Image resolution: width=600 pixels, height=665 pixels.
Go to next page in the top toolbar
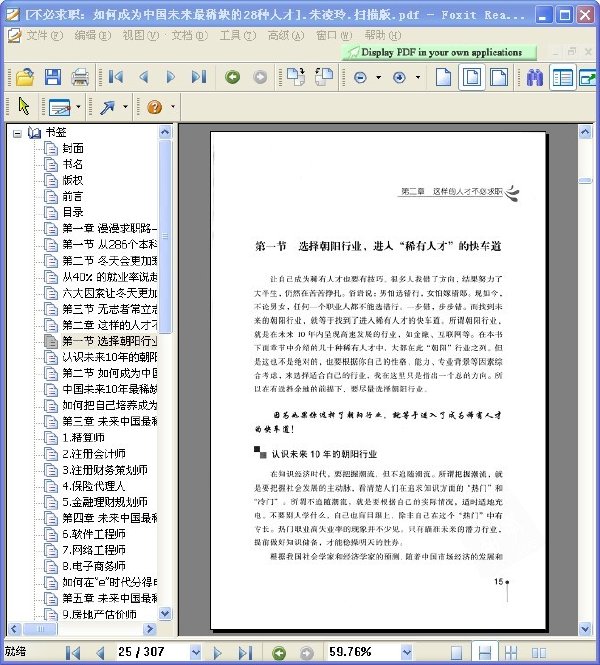pyautogui.click(x=170, y=77)
